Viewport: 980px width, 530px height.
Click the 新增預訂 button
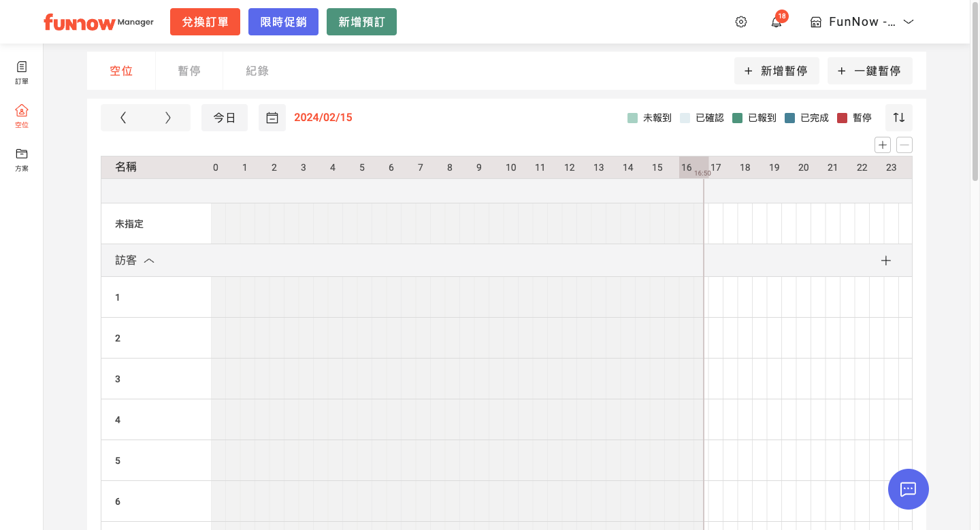point(361,22)
